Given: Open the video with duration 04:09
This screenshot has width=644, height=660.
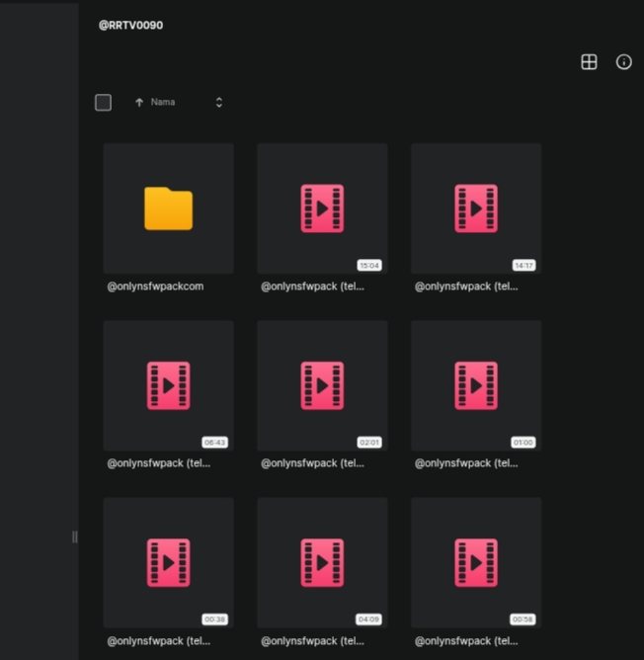Looking at the screenshot, I should coord(322,563).
